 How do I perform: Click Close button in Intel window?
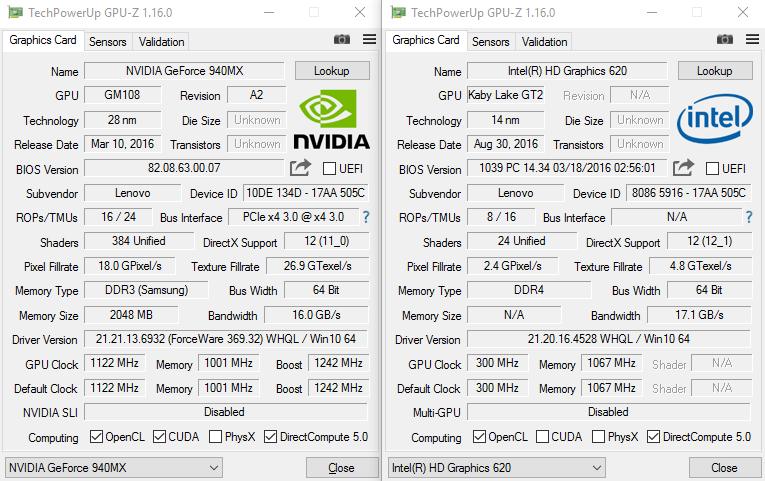(725, 468)
